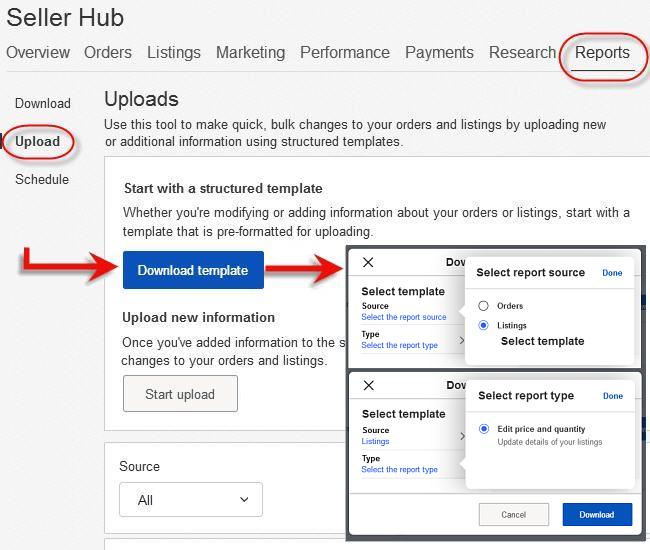Open the Payments tab
Image resolution: width=650 pixels, height=550 pixels.
click(x=439, y=53)
